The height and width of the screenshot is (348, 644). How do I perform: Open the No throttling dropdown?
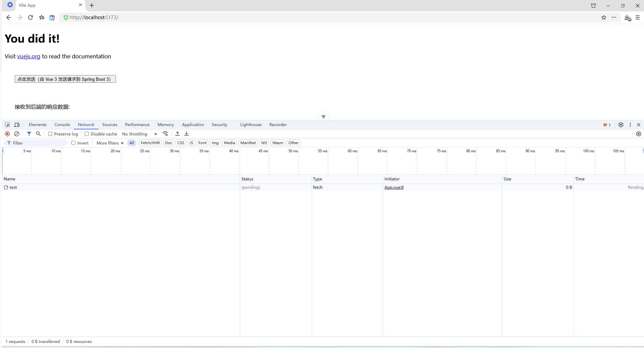coord(139,134)
